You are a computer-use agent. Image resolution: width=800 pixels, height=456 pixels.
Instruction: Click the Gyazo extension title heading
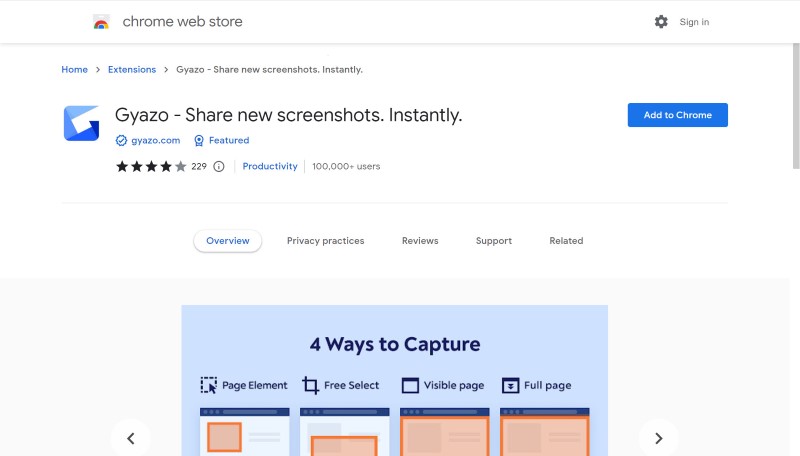pos(288,115)
